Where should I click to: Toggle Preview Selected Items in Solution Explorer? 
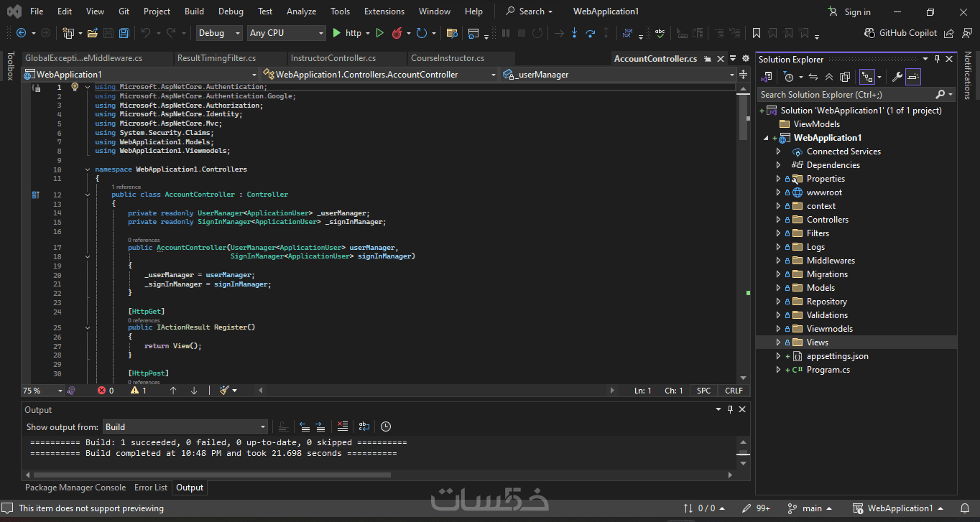coord(913,77)
